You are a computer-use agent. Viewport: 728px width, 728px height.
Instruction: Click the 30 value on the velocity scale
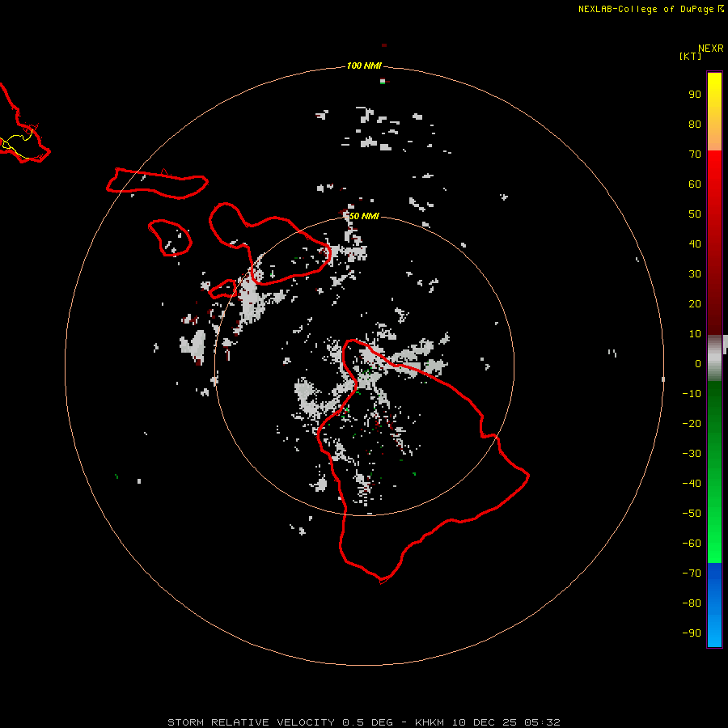click(x=695, y=274)
